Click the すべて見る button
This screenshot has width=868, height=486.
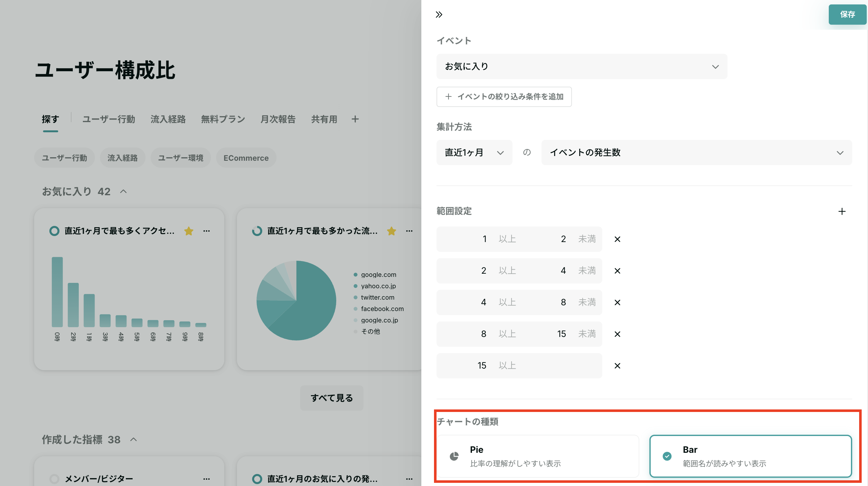[332, 398]
